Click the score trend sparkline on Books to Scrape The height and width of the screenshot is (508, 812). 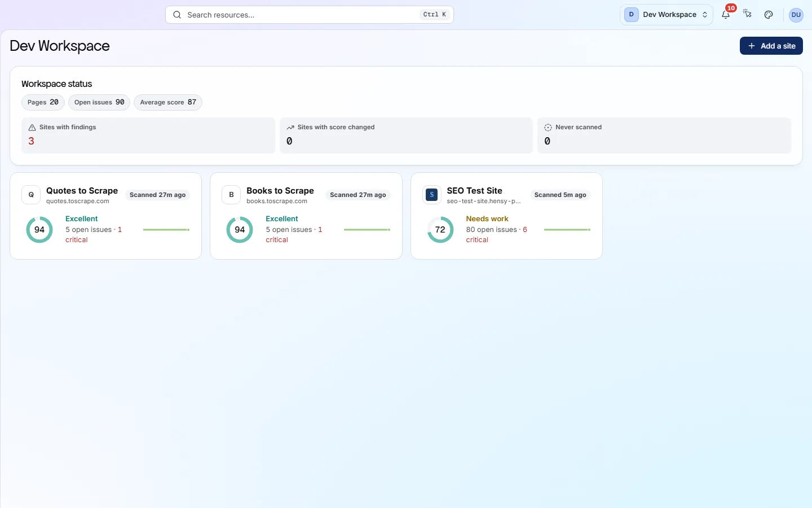(x=367, y=230)
